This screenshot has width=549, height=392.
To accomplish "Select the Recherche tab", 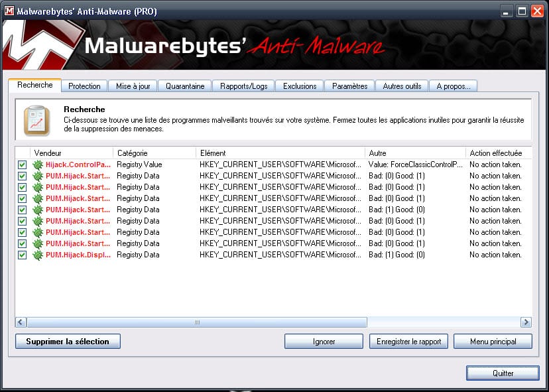I will click(35, 85).
